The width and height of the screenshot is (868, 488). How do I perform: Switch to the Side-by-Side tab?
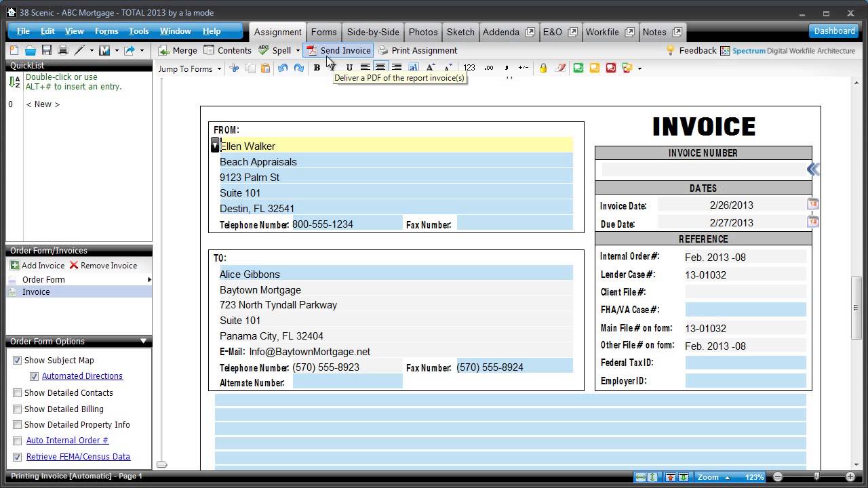(373, 32)
